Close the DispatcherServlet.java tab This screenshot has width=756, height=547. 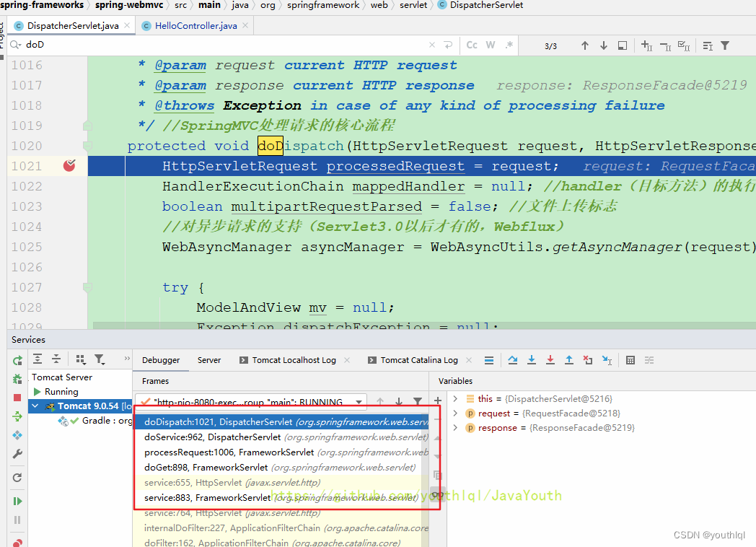[x=127, y=25]
